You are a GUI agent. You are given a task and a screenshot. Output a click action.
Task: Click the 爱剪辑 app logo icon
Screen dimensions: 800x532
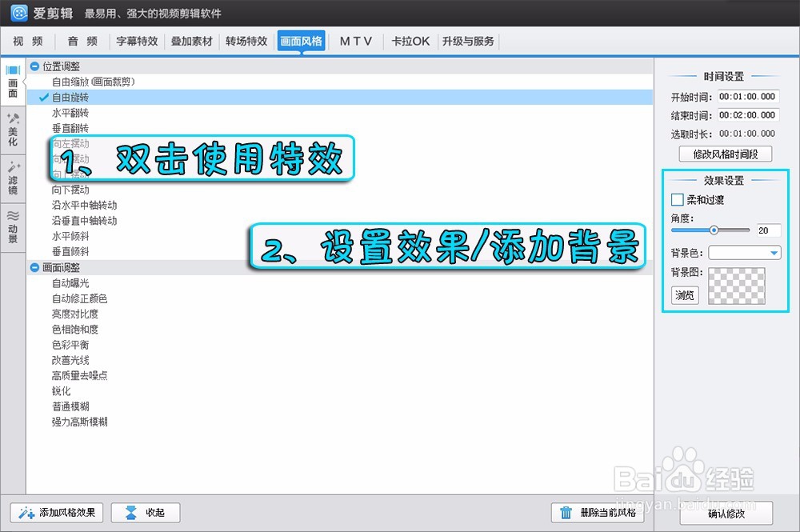coord(19,13)
